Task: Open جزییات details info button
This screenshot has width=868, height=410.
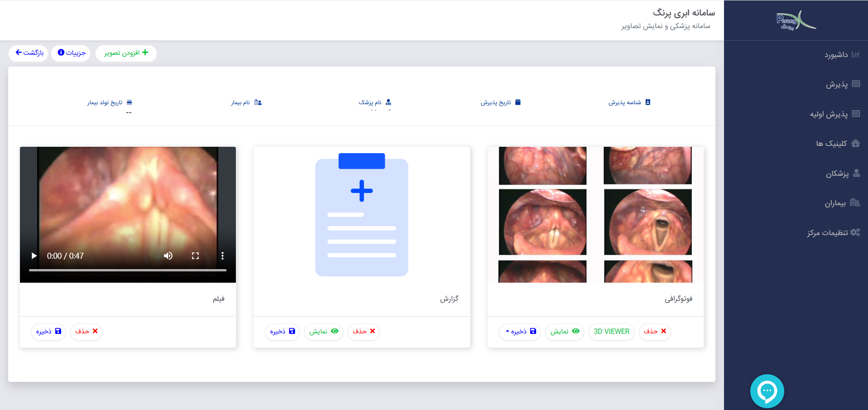Action: [x=71, y=53]
